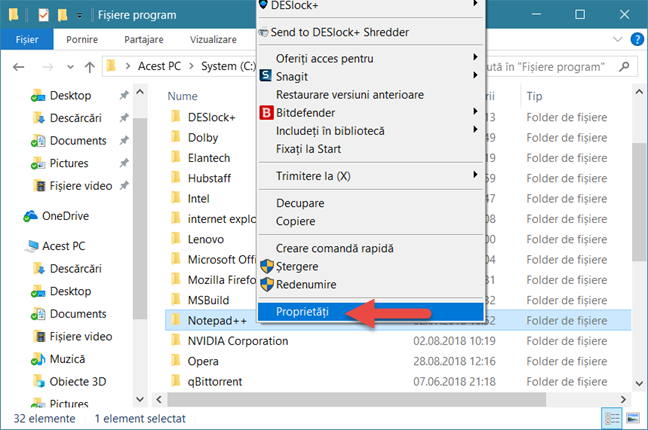This screenshot has height=430, width=648.
Task: Choose Decupare in the context menu
Action: [371, 203]
